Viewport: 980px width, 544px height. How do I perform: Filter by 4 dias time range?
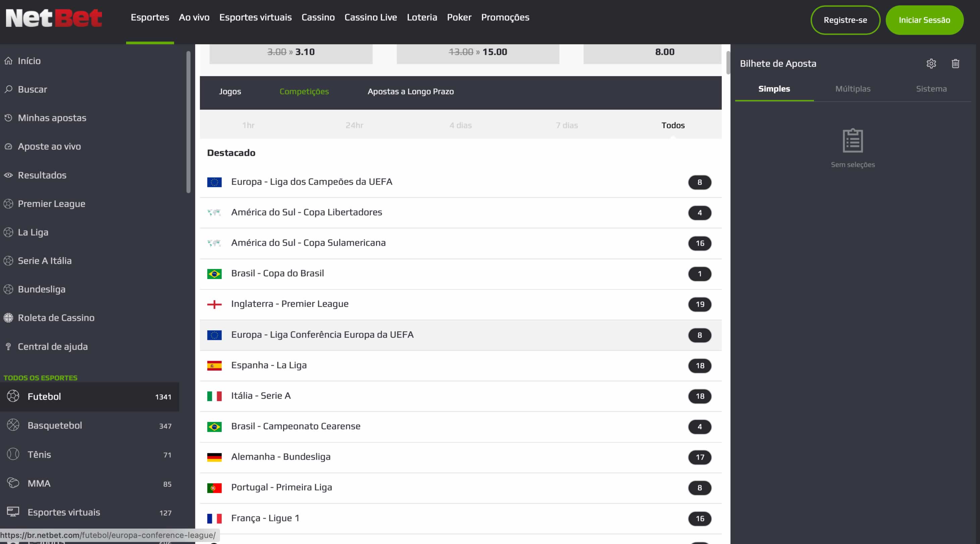tap(460, 125)
